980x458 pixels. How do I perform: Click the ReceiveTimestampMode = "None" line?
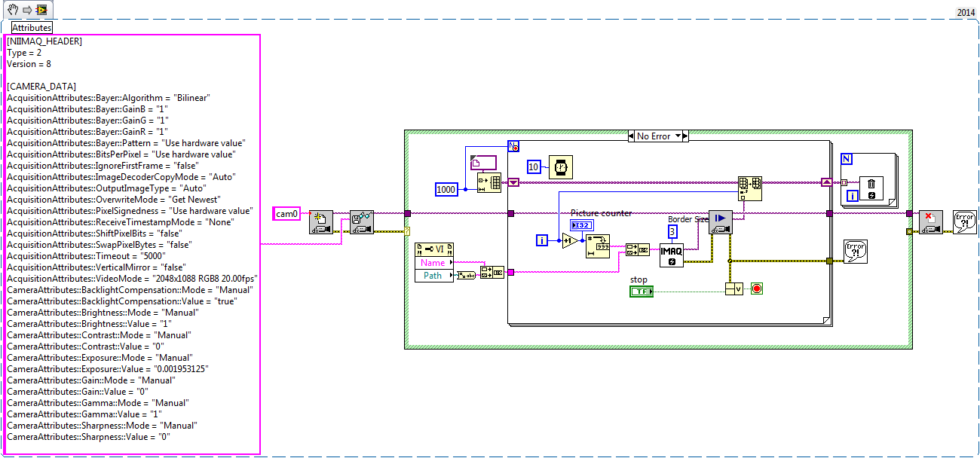pos(121,222)
